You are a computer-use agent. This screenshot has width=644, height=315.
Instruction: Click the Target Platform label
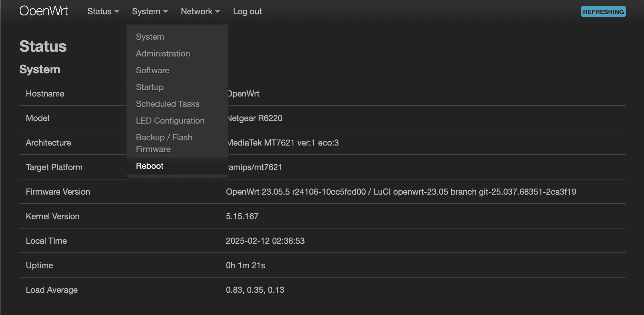click(x=54, y=167)
